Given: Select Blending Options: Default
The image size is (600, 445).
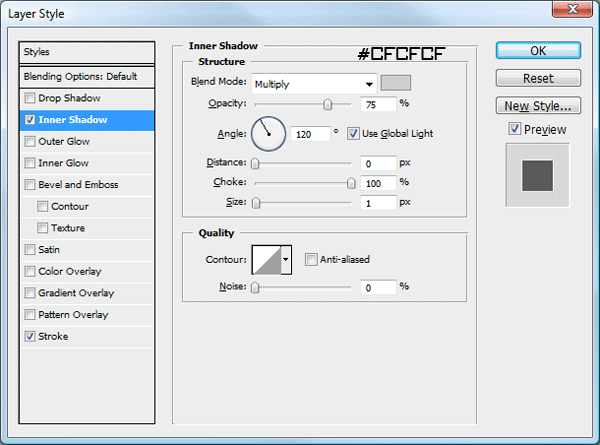Looking at the screenshot, I should pos(87,77).
